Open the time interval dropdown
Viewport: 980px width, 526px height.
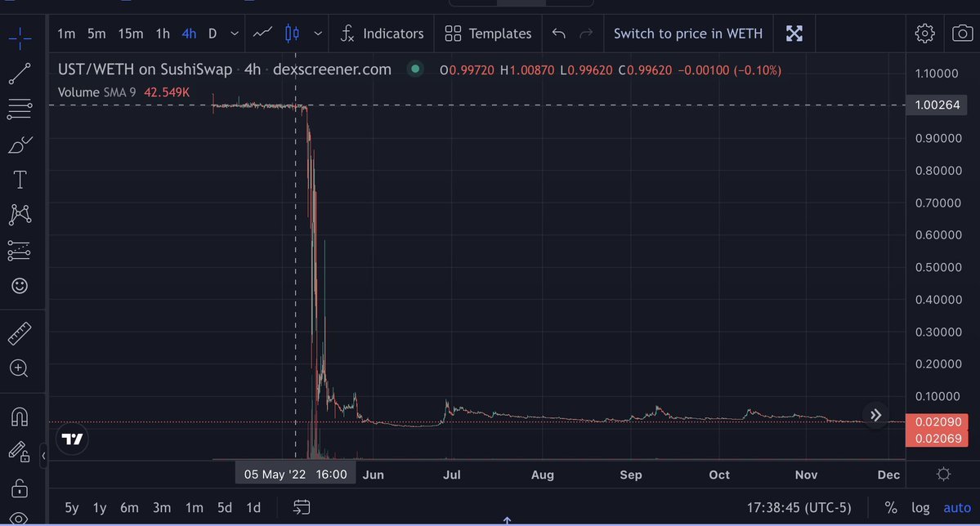(234, 33)
